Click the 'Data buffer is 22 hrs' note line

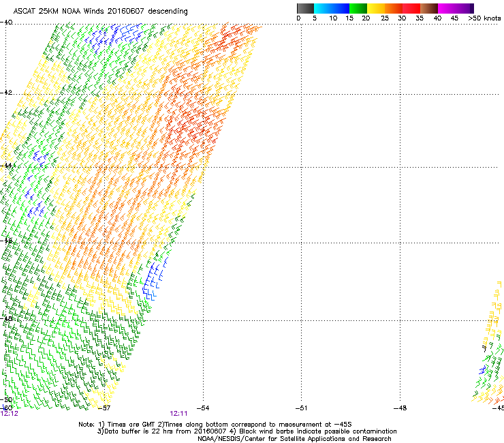[247, 431]
